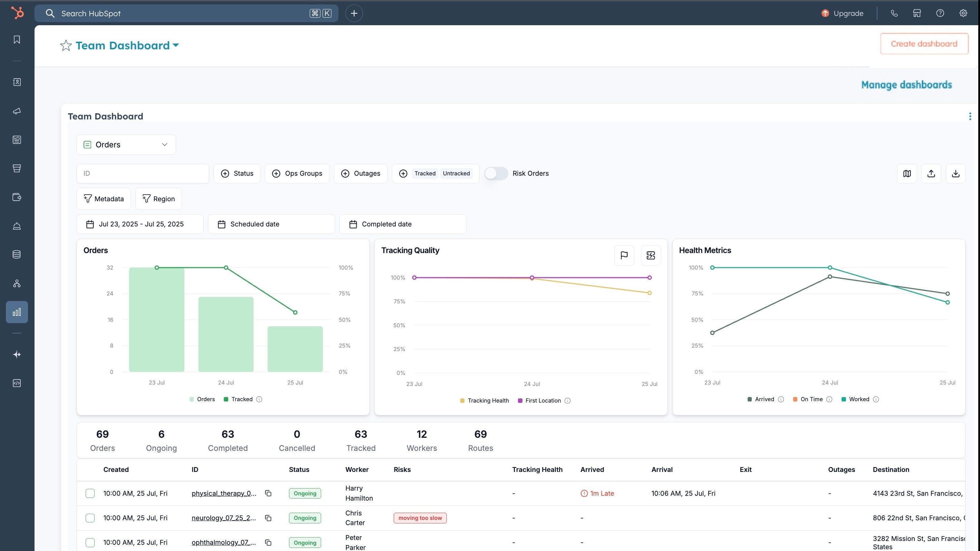Switch to the Untracked tab in the filter
Viewport: 980px width, 551px height.
(x=456, y=173)
